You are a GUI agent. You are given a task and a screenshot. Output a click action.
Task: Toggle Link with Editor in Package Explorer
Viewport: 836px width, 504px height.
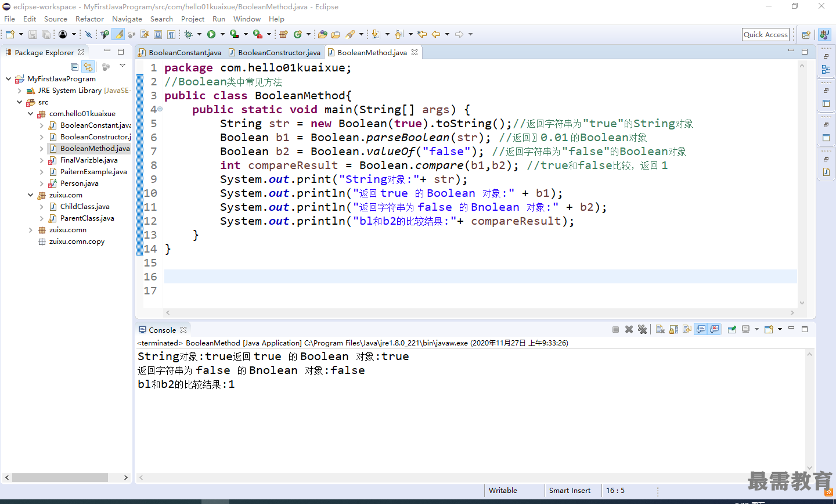tap(88, 67)
